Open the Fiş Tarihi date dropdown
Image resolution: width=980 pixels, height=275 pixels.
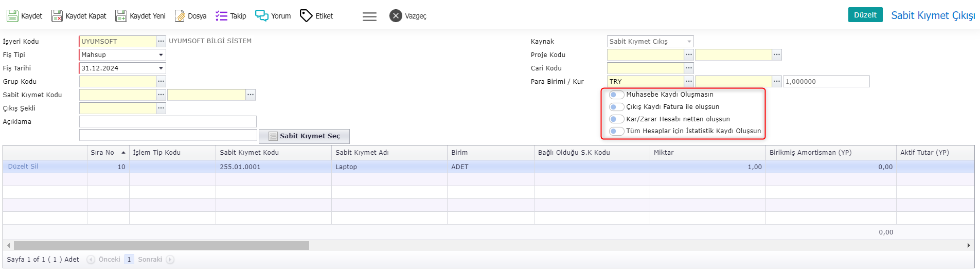(x=161, y=68)
